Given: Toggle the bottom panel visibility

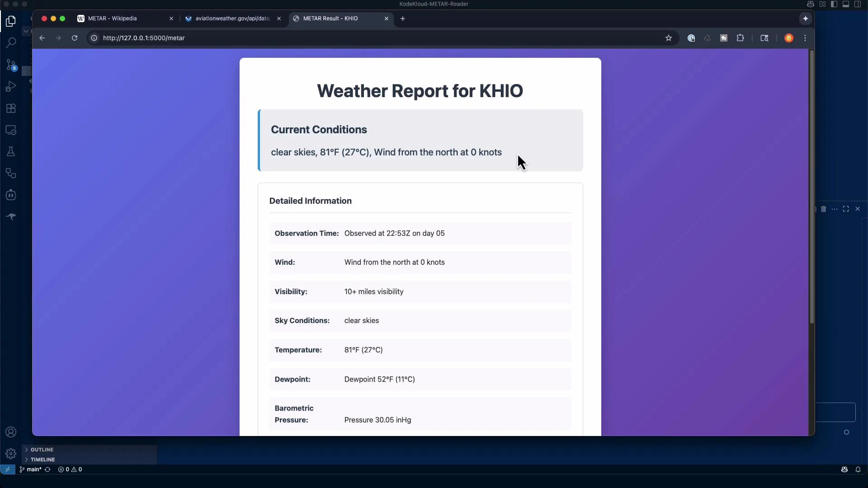Looking at the screenshot, I should coord(846,4).
